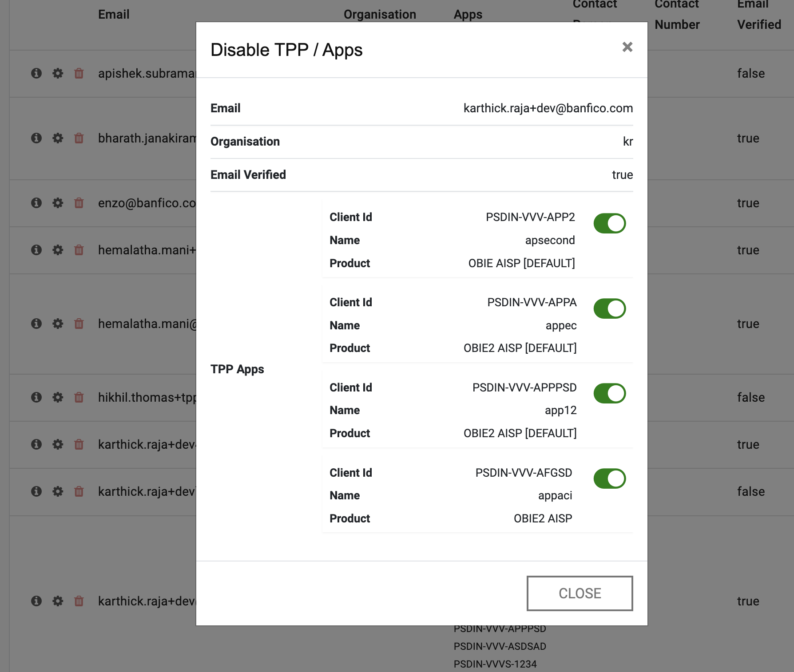
Task: Click the Organisation column header
Action: coord(380,15)
